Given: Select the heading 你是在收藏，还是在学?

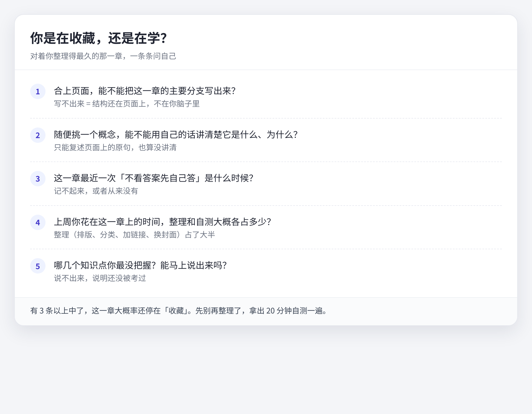Looking at the screenshot, I should [x=99, y=38].
